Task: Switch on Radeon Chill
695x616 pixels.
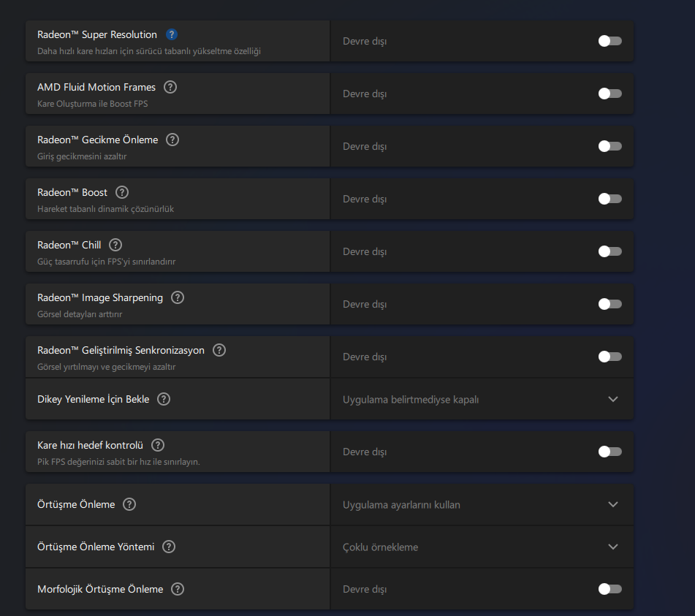Action: [x=610, y=251]
